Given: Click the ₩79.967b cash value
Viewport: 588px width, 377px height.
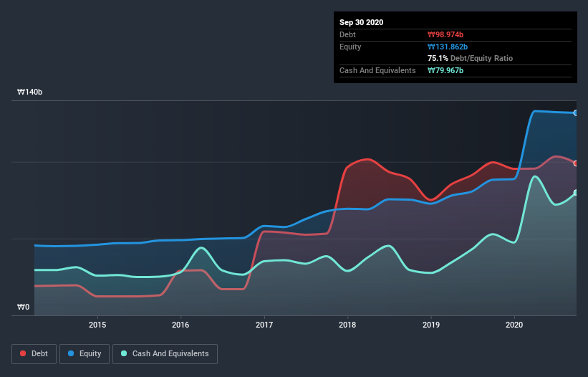Looking at the screenshot, I should [x=445, y=70].
